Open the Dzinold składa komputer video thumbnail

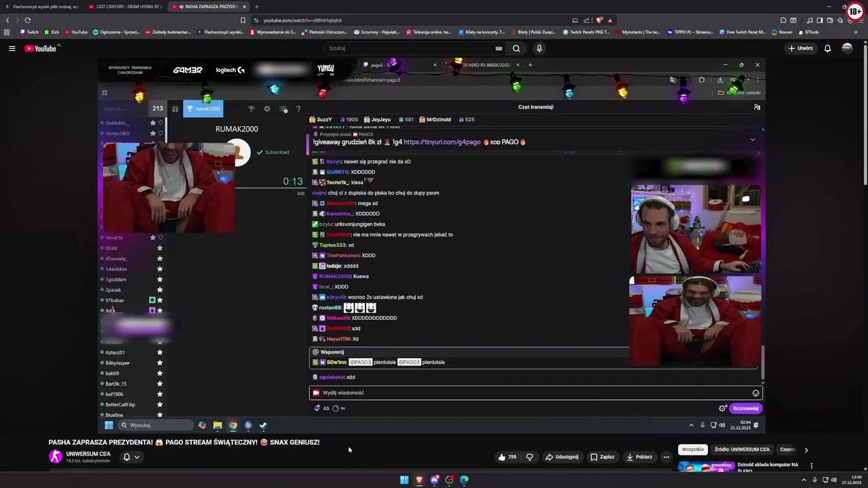coord(706,466)
